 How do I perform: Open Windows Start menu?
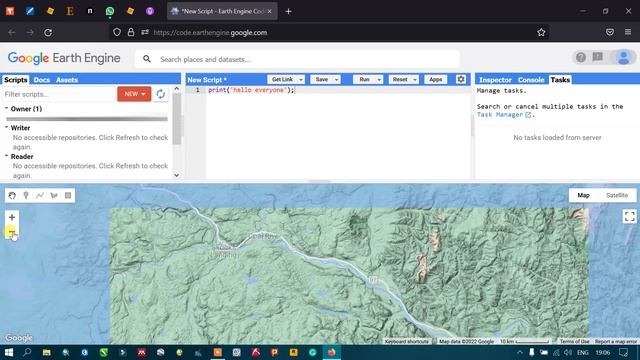pyautogui.click(x=9, y=352)
